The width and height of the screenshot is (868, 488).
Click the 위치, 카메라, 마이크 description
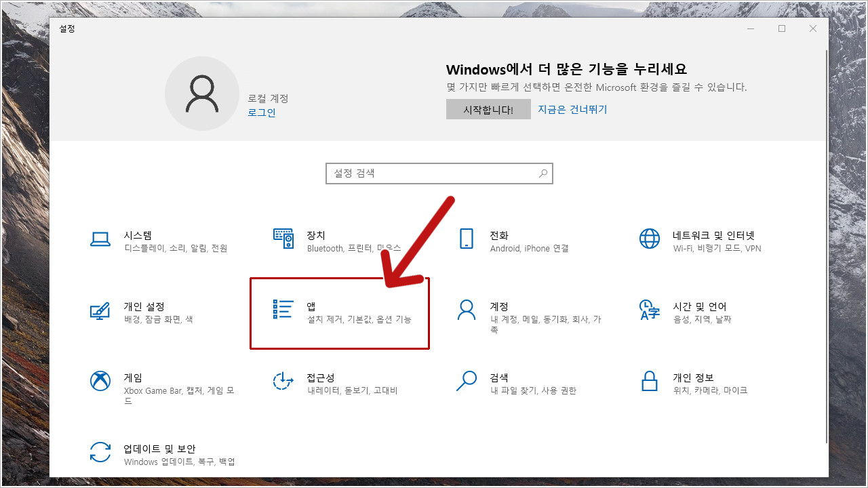click(x=710, y=390)
